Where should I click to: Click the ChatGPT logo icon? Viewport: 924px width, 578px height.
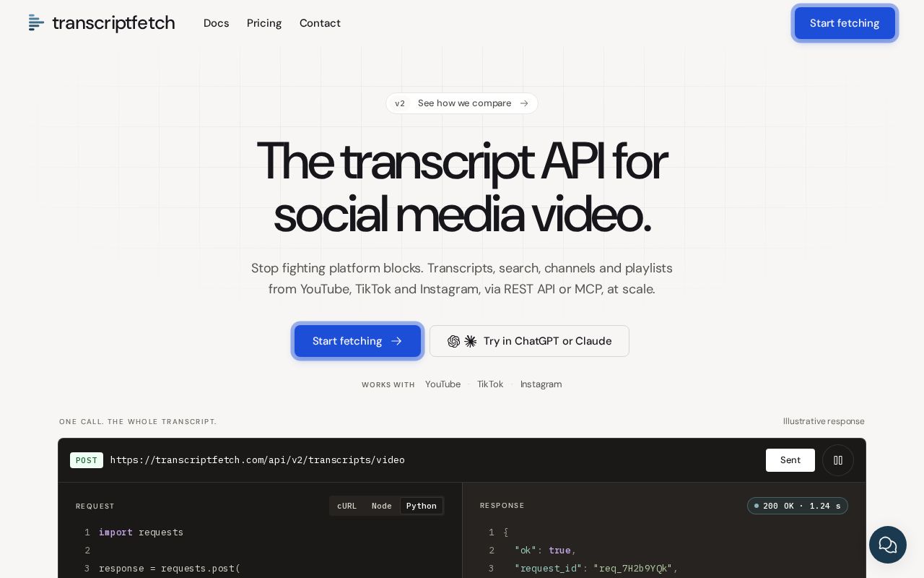point(453,341)
